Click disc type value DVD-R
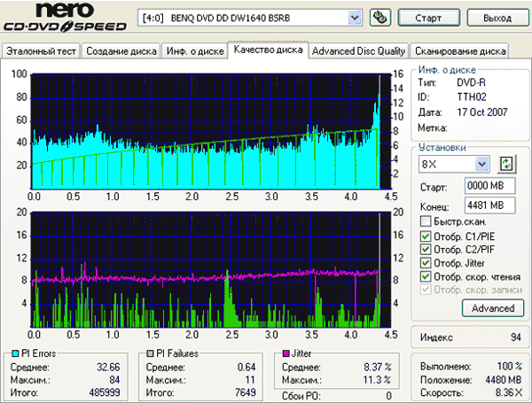The width and height of the screenshot is (532, 403). coord(471,82)
